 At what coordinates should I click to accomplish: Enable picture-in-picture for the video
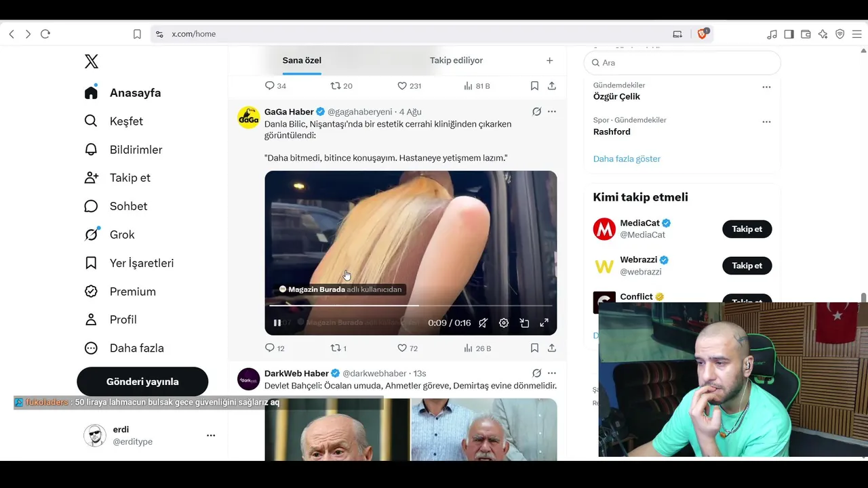coord(524,323)
